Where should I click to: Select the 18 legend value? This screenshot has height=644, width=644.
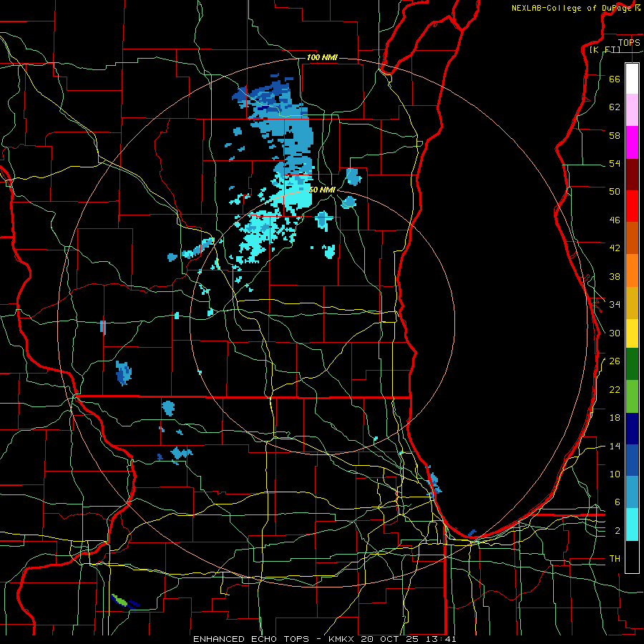615,418
